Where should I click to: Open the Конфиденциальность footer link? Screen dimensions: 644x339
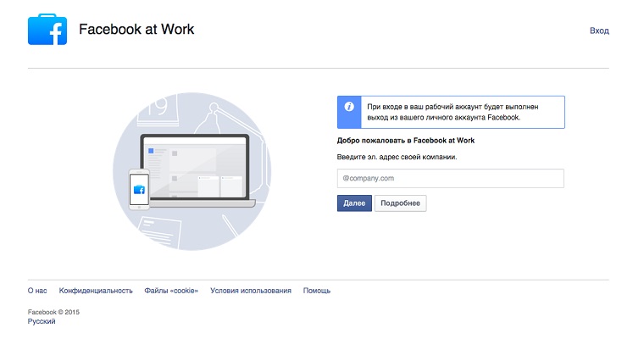coord(96,291)
